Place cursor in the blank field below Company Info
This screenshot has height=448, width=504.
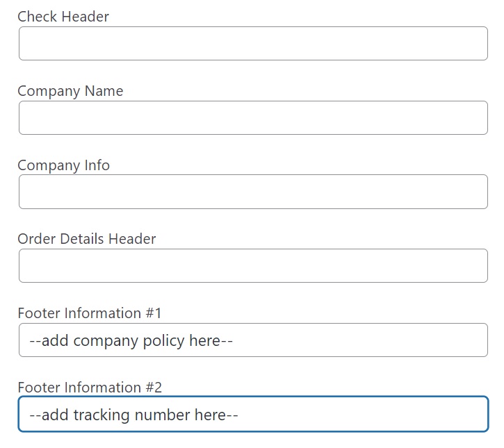(253, 192)
